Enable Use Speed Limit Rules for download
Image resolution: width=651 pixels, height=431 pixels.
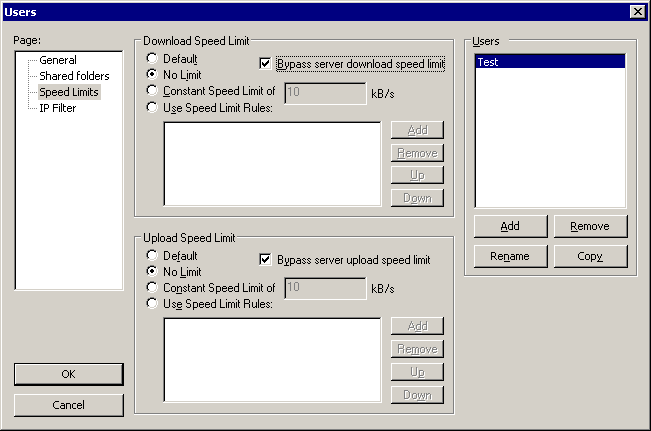coord(152,107)
